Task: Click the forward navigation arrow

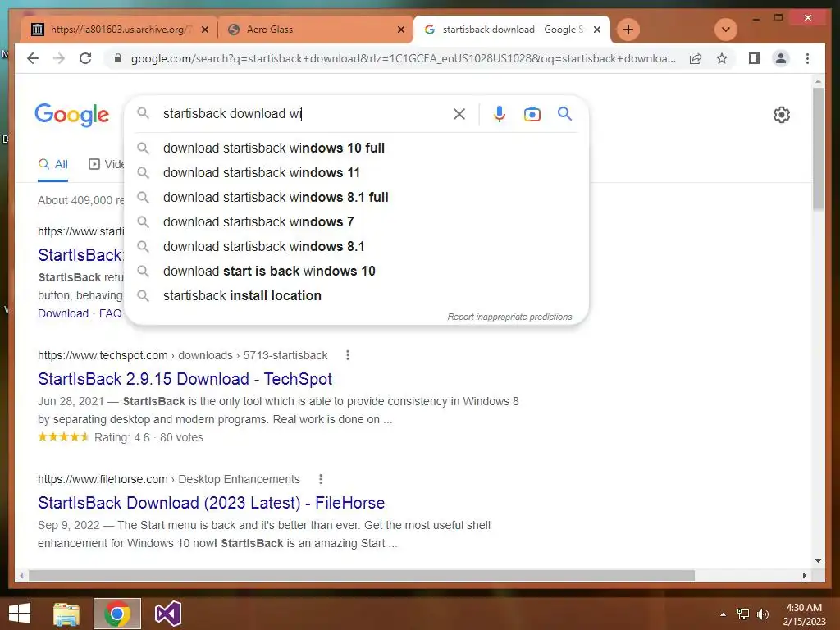Action: pyautogui.click(x=59, y=58)
